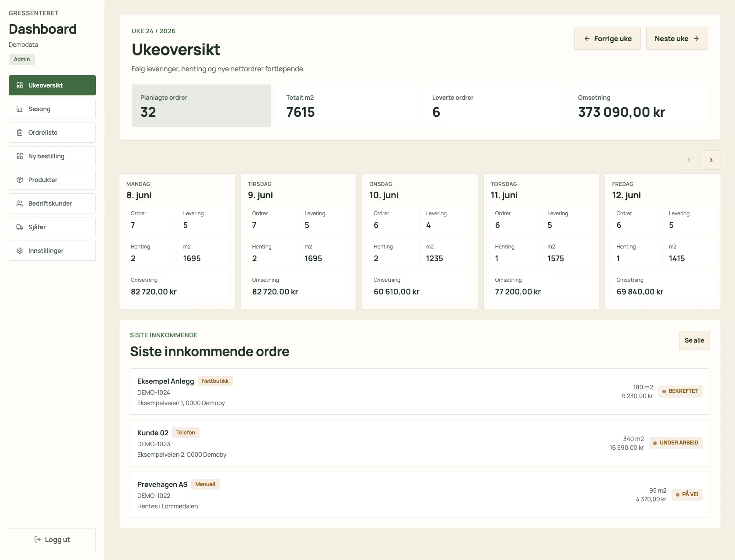
Task: Open the Kunde 02 order row
Action: pos(420,443)
